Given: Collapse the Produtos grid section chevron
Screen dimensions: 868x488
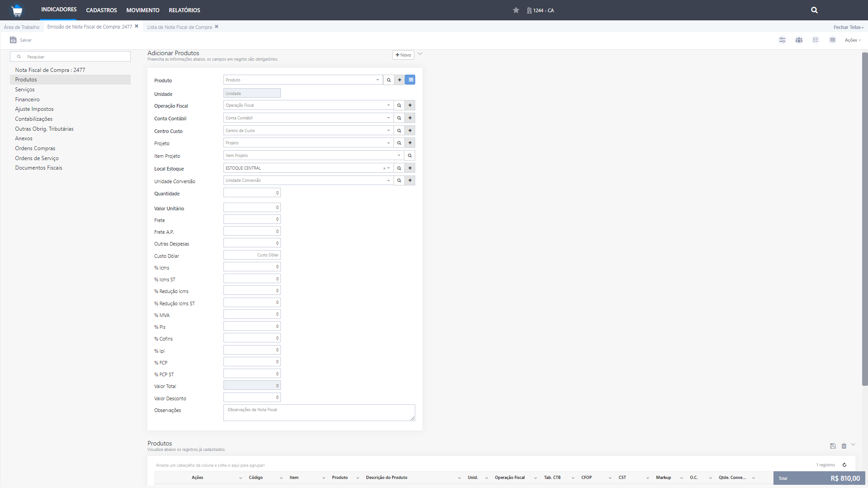Looking at the screenshot, I should (853, 445).
